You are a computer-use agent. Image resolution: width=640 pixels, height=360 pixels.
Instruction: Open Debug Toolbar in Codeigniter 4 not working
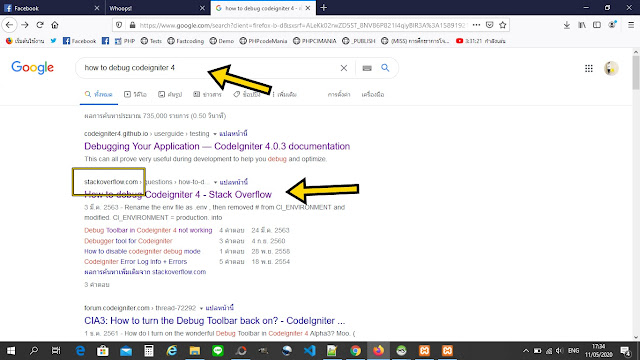point(148,230)
